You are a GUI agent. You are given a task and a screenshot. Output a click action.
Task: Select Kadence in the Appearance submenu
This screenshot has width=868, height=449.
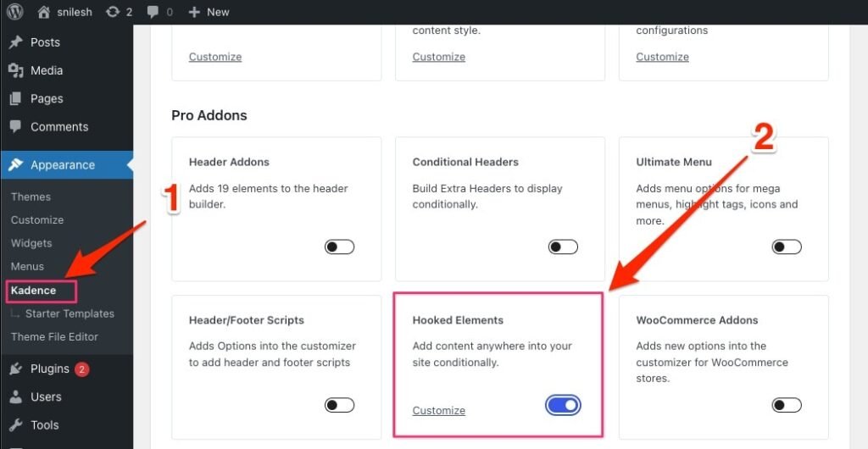33,291
